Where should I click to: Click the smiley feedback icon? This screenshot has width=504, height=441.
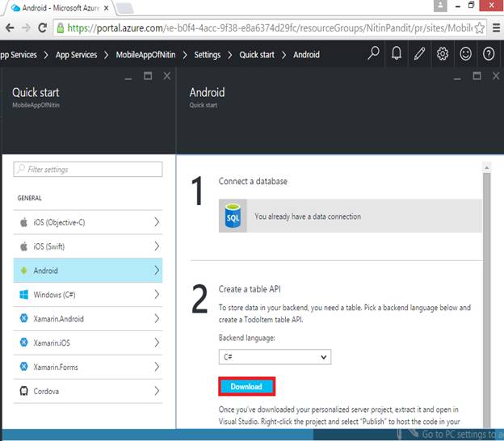pyautogui.click(x=465, y=53)
